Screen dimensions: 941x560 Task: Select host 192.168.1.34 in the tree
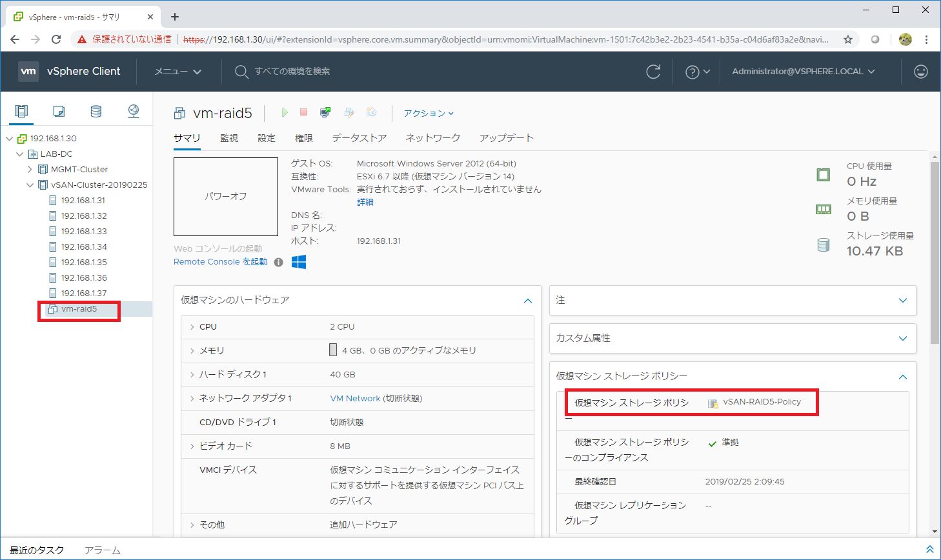pos(84,247)
